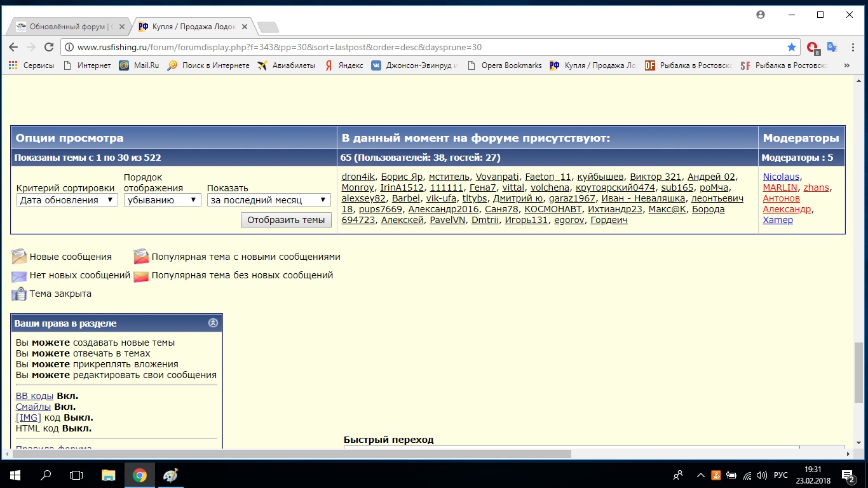The image size is (868, 488).
Task: Open moderator Nicolaus profile link
Action: click(x=781, y=177)
